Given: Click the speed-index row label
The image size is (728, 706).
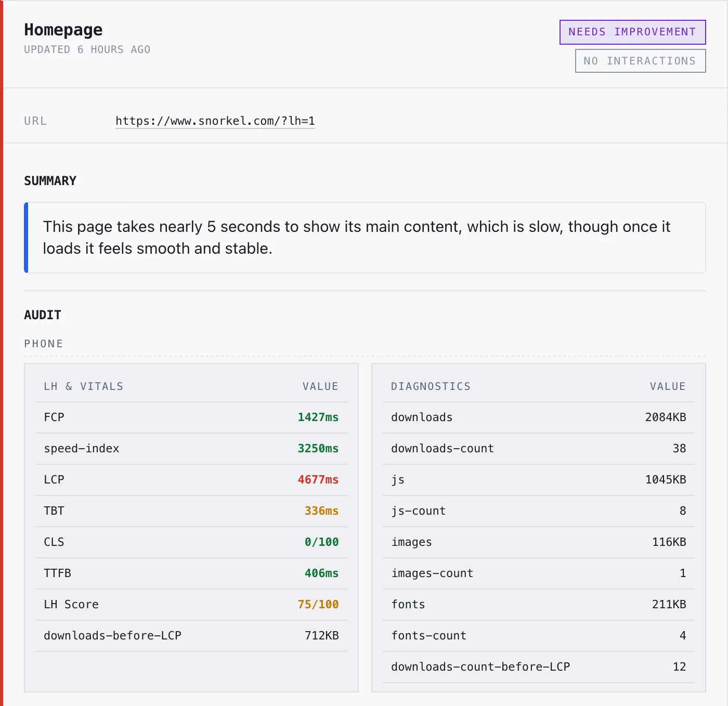Looking at the screenshot, I should pos(82,449).
